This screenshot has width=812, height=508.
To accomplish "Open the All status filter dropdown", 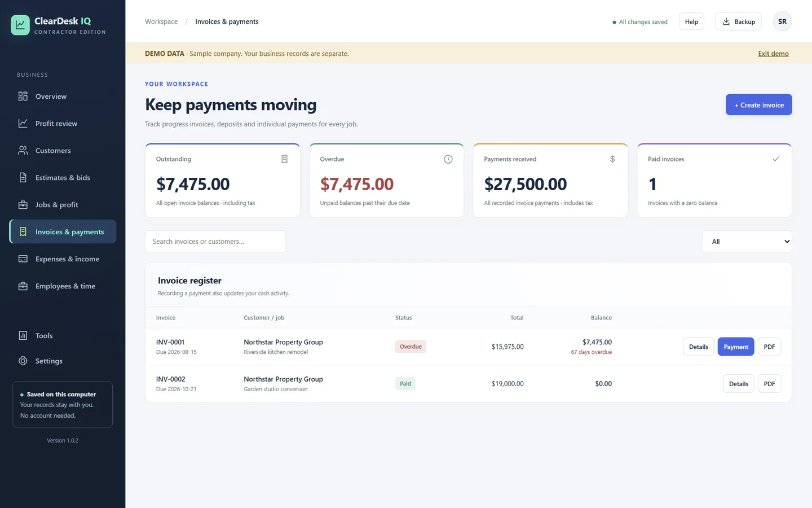I will coord(747,242).
